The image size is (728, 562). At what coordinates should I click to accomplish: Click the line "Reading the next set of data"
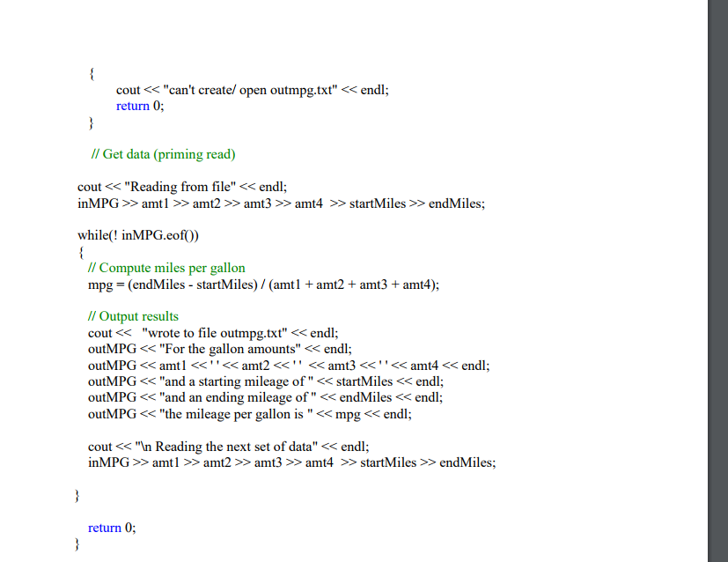[x=228, y=447]
